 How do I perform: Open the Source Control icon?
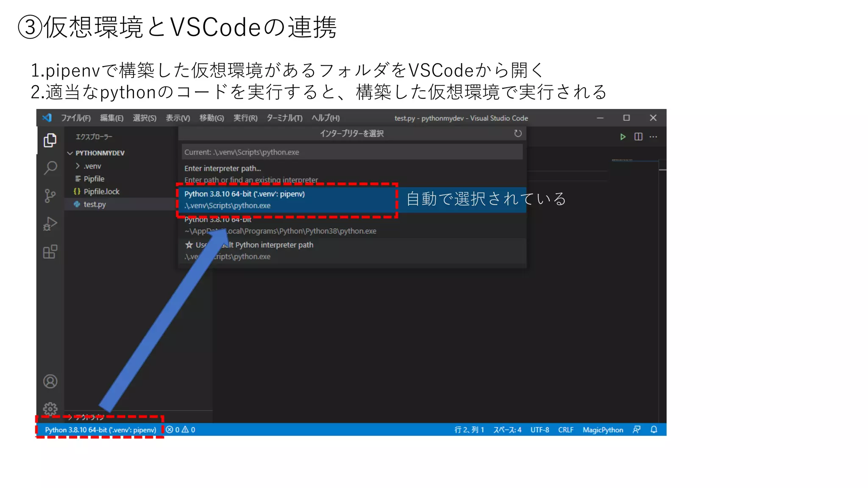50,196
